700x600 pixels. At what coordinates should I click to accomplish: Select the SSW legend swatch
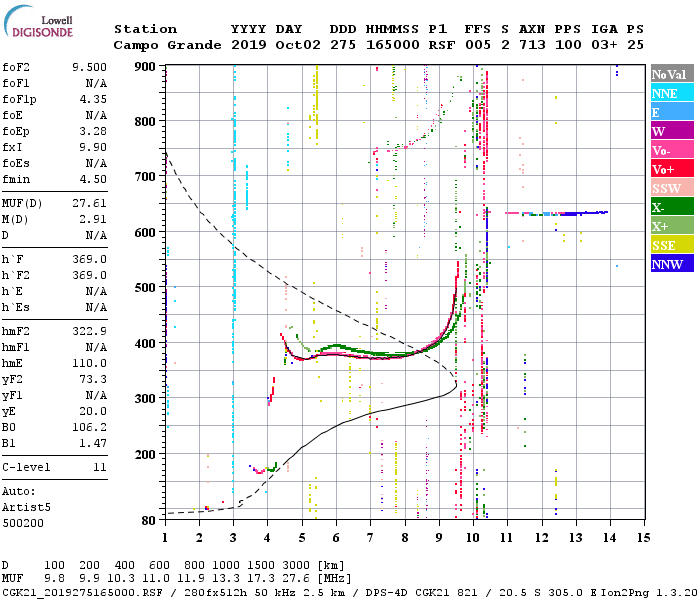click(x=672, y=188)
